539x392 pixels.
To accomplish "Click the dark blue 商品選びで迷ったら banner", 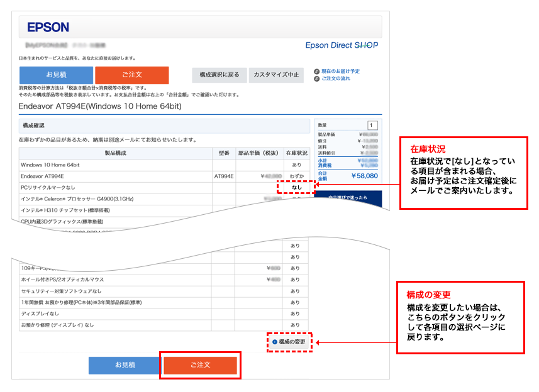I will pyautogui.click(x=348, y=199).
